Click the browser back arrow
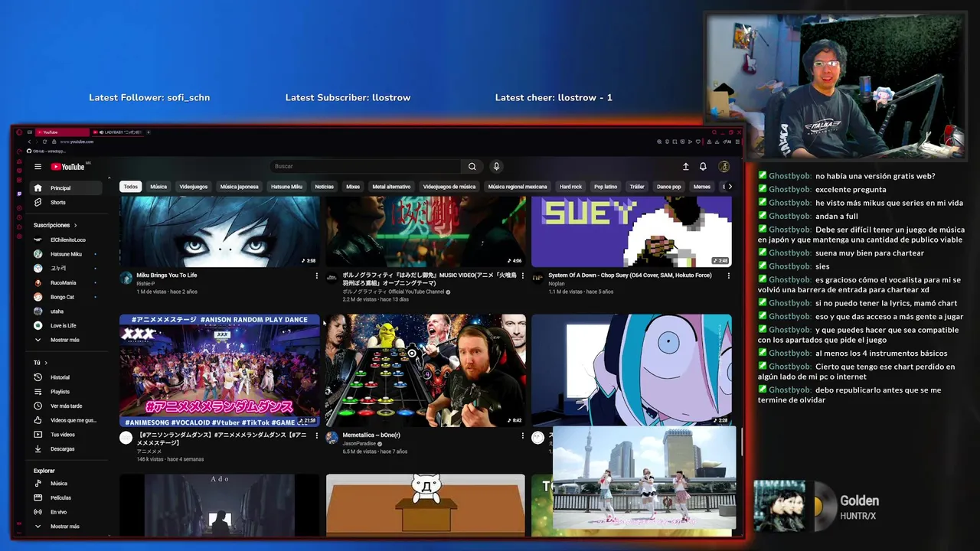The height and width of the screenshot is (551, 980). 30,142
